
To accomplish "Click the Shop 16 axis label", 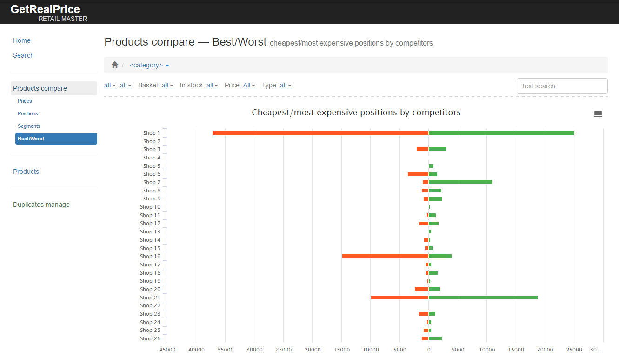I will coord(150,256).
